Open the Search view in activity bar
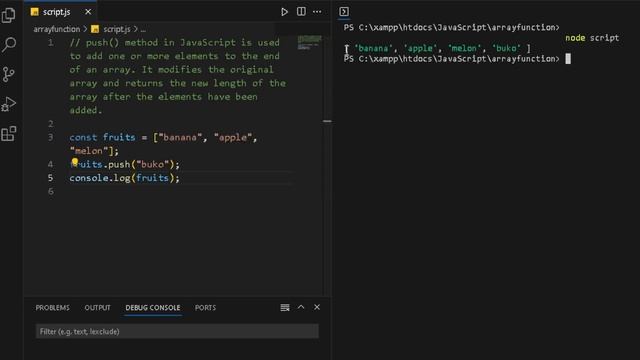The height and width of the screenshot is (360, 640). coord(9,44)
